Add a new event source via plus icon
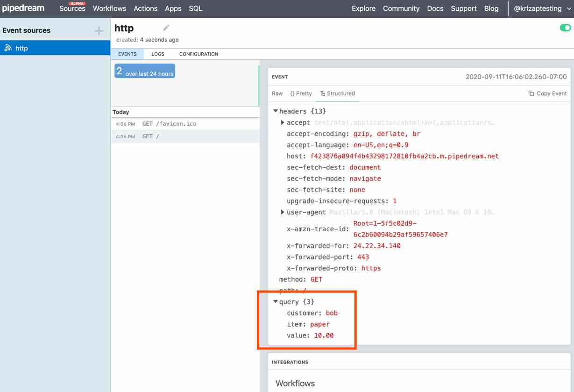 98,30
